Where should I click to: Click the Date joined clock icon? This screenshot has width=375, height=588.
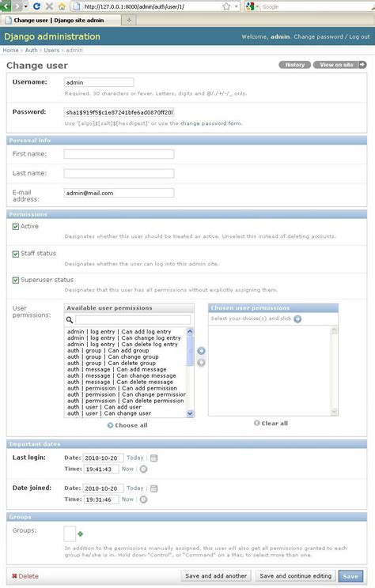143,499
